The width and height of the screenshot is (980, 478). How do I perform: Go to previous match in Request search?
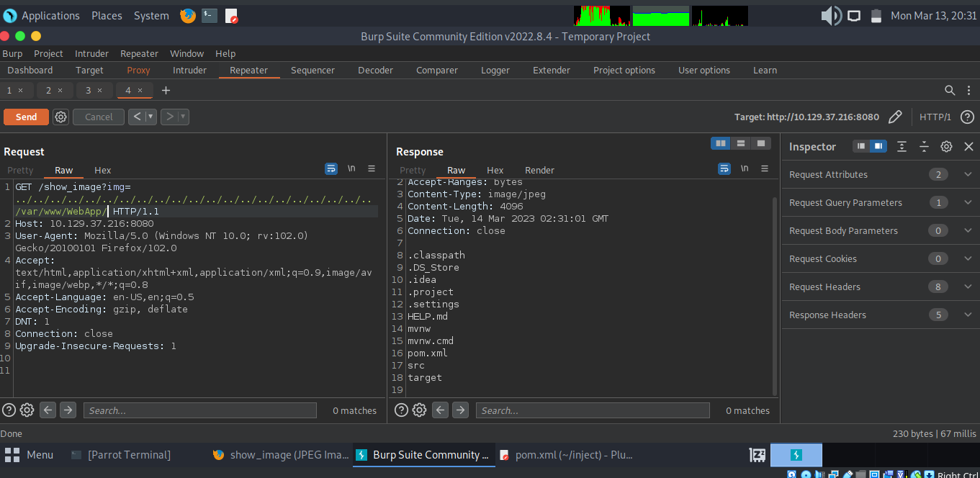point(48,410)
